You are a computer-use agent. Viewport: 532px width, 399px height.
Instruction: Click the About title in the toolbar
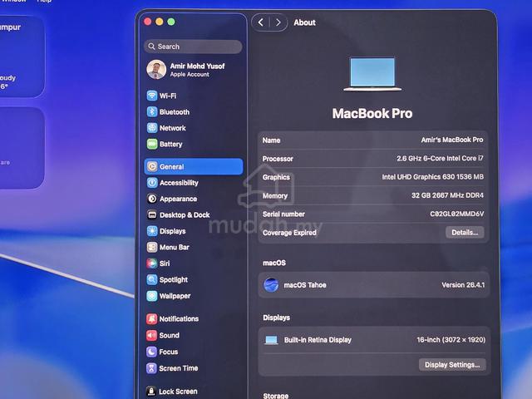[x=305, y=22]
